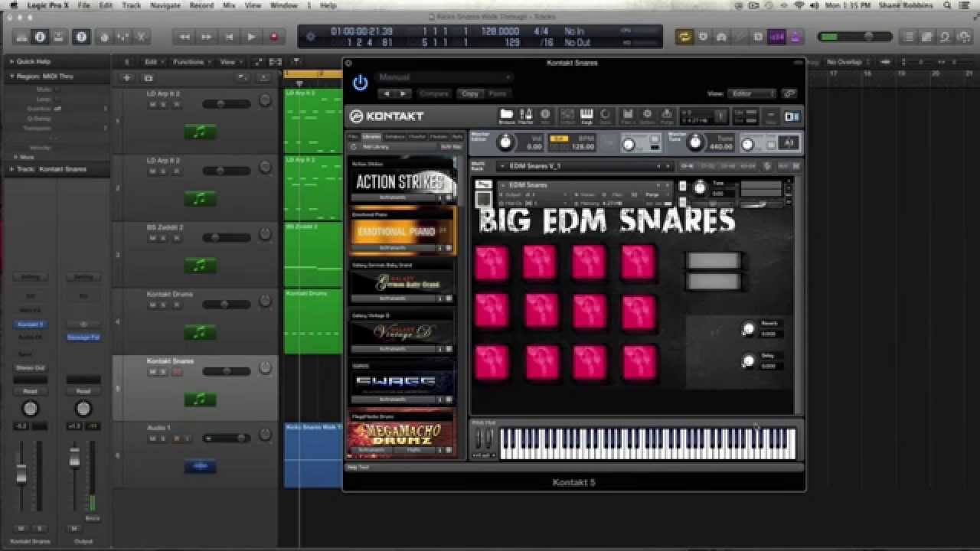Select the Action Strikes library banner
The width and height of the screenshot is (980, 551).
click(402, 181)
